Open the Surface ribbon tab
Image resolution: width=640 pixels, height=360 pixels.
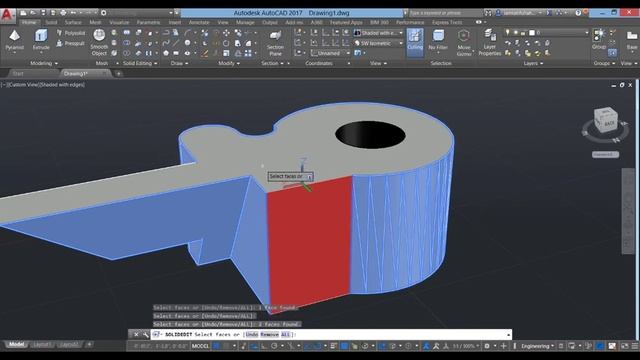73,22
